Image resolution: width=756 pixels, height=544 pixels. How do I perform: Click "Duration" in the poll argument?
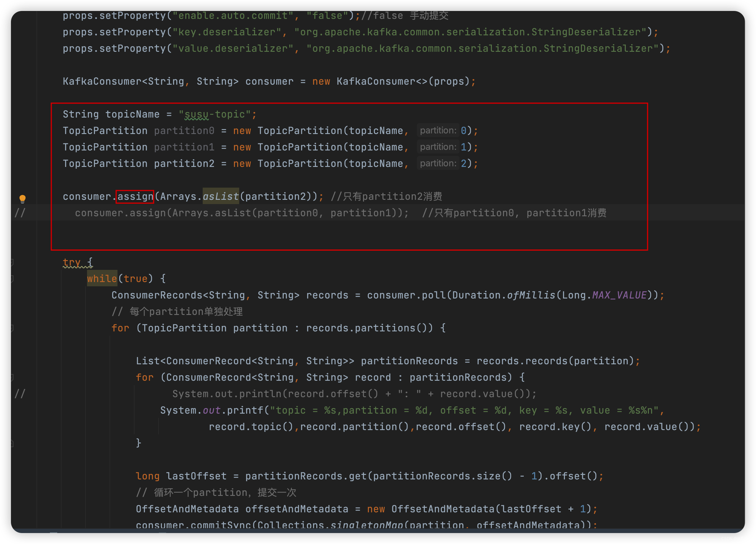click(x=476, y=295)
